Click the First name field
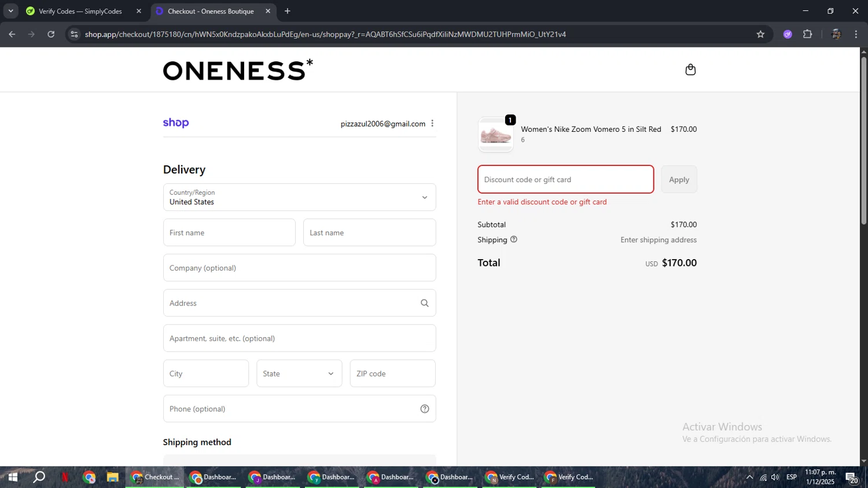 (x=229, y=232)
